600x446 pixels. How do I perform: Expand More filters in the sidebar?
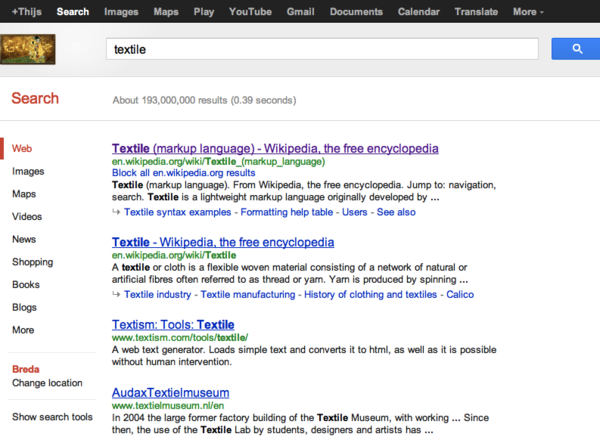coord(23,330)
